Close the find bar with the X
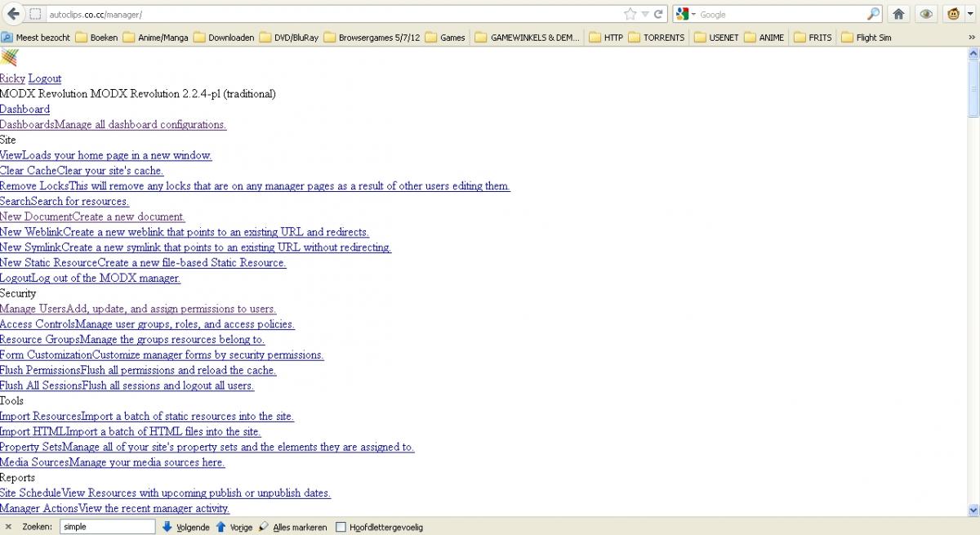The width and height of the screenshot is (980, 535). (7, 528)
